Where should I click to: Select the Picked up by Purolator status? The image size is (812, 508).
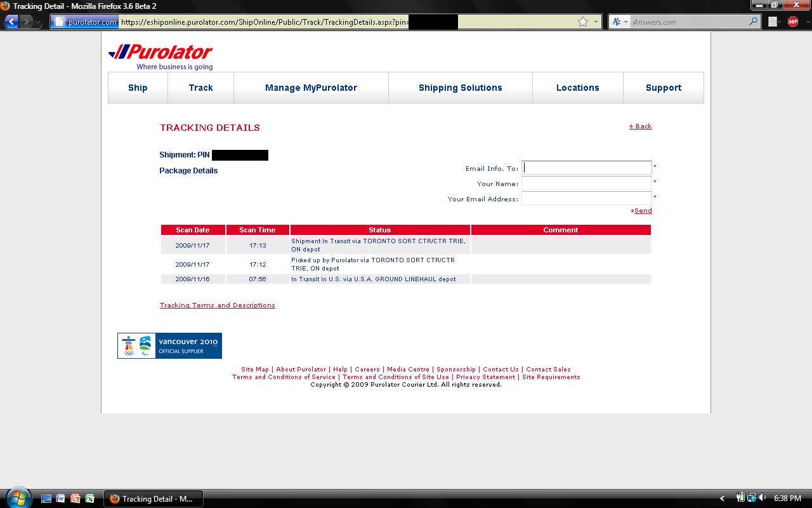(373, 264)
